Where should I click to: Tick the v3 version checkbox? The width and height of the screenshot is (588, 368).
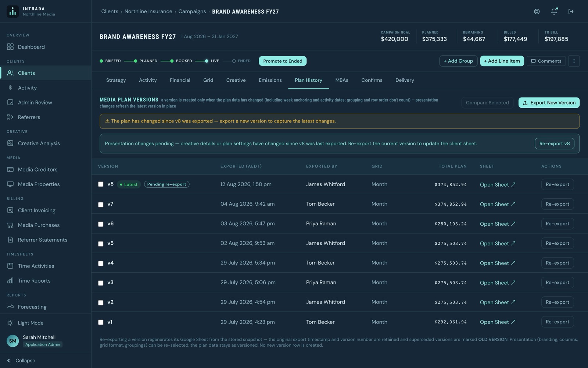tap(101, 283)
